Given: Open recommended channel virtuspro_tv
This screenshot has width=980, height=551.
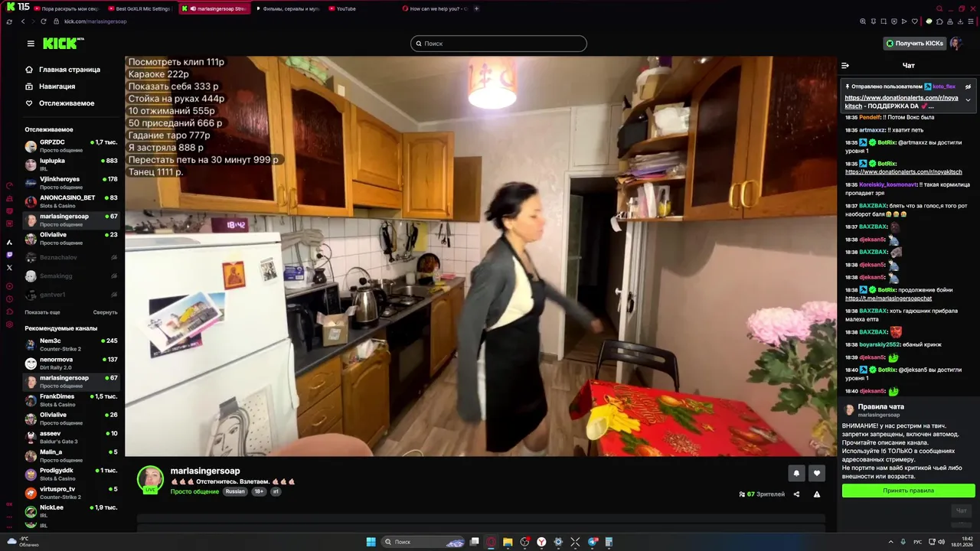Looking at the screenshot, I should pos(70,492).
